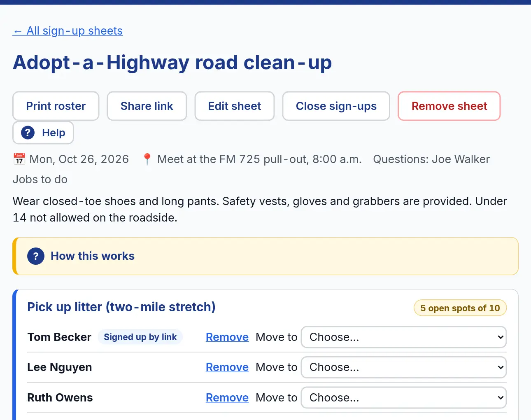Screen dimensions: 531x420
Task: Click the '5 open spots of 10' badge
Action: click(460, 308)
